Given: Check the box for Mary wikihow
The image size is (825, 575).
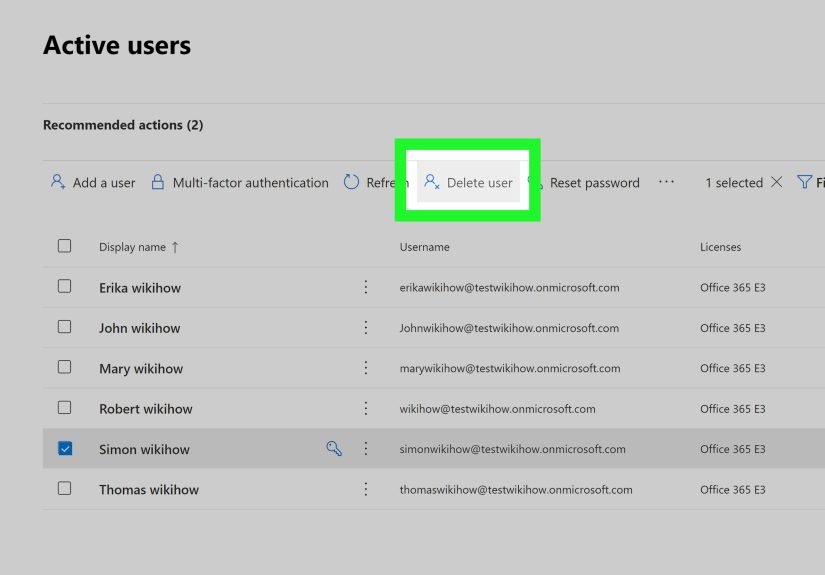Looking at the screenshot, I should (x=64, y=367).
